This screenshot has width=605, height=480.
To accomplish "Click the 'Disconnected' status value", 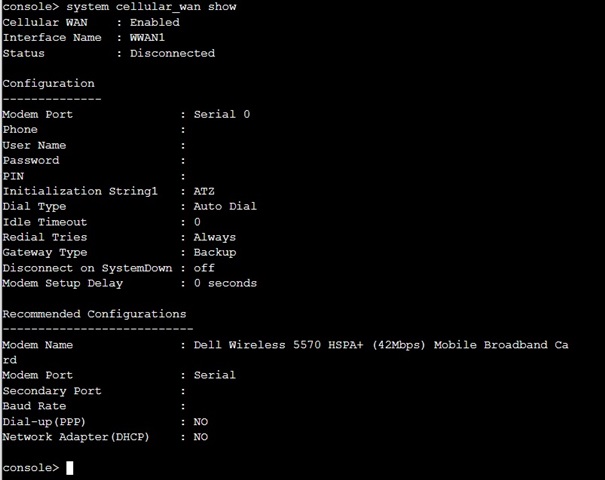I will point(172,53).
